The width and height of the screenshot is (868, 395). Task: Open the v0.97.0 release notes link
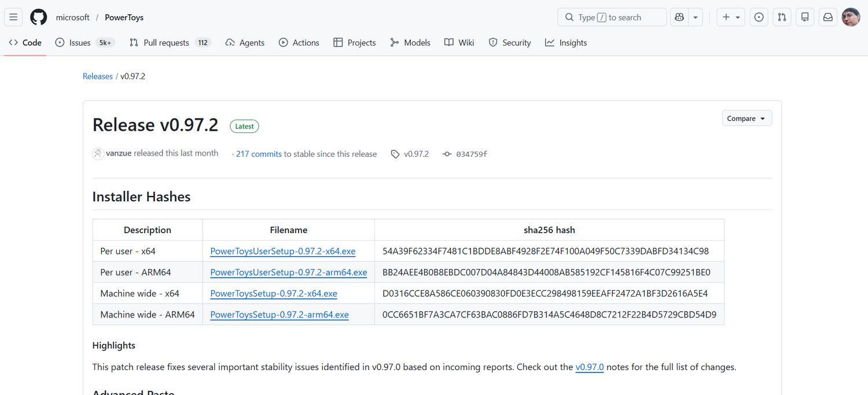(590, 367)
